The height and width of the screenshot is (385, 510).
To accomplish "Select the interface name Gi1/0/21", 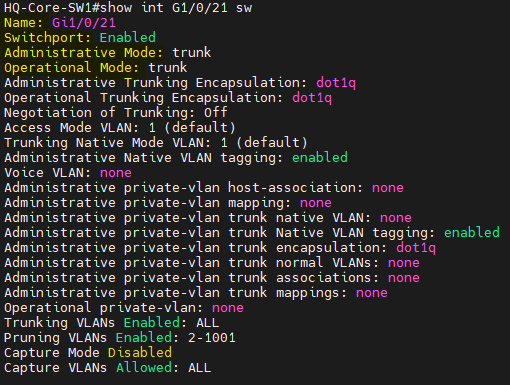I will 84,23.
